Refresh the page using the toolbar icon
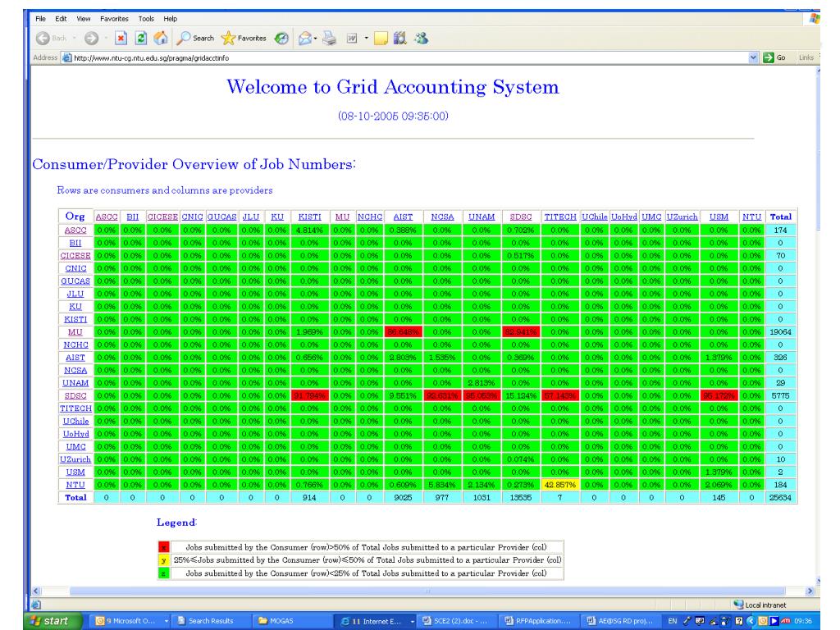840x630 pixels. pos(141,38)
